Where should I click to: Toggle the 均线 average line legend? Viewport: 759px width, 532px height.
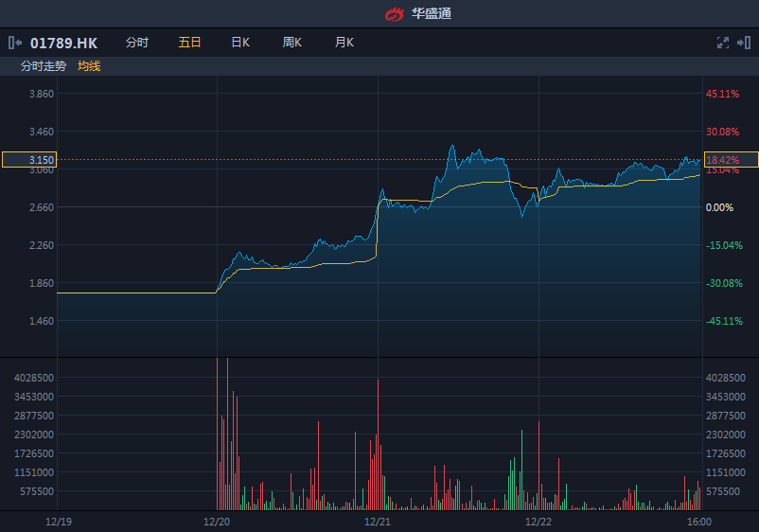[89, 66]
